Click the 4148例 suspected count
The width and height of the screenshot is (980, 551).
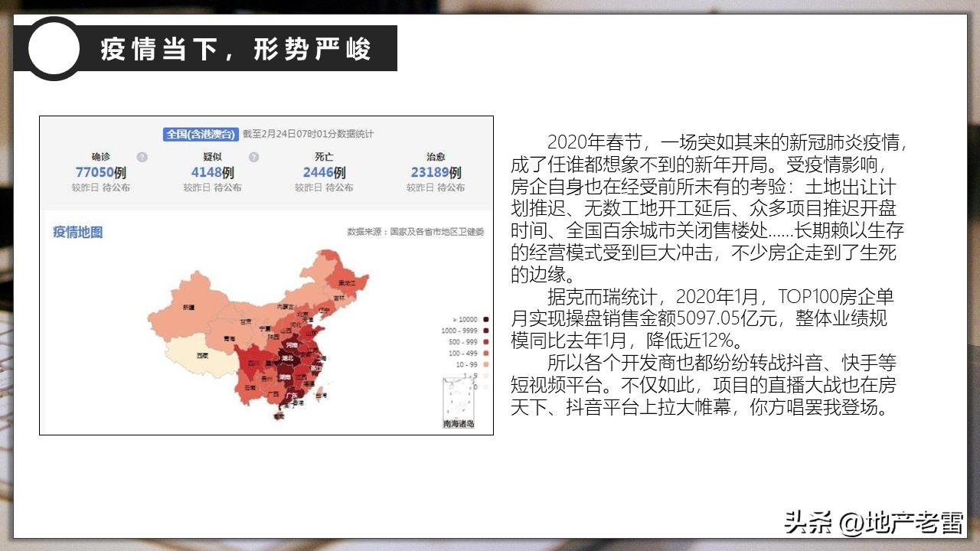click(x=212, y=173)
